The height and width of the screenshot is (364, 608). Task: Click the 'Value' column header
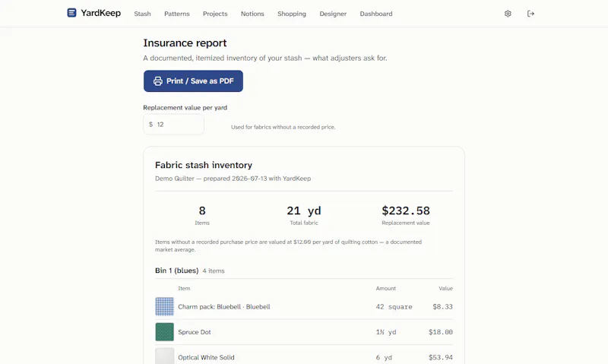click(445, 289)
